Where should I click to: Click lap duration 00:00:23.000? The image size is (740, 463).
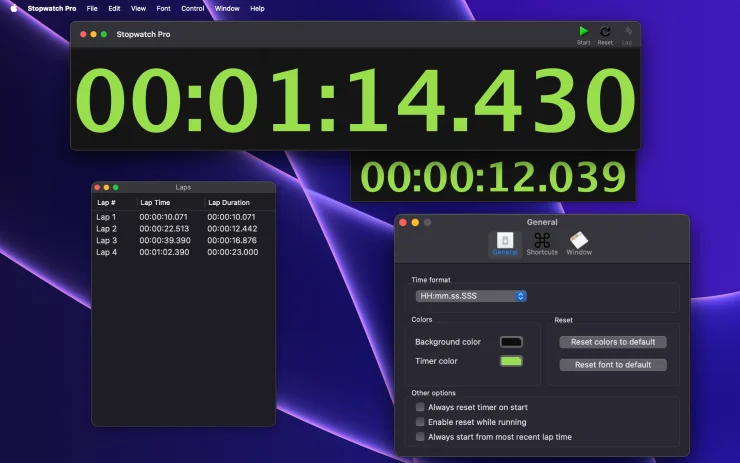(x=233, y=252)
